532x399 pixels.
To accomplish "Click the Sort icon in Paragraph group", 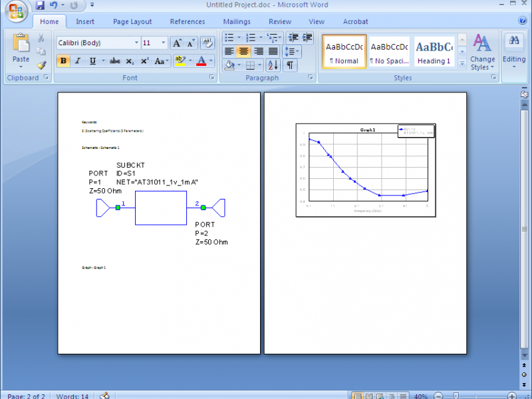I will (273, 65).
